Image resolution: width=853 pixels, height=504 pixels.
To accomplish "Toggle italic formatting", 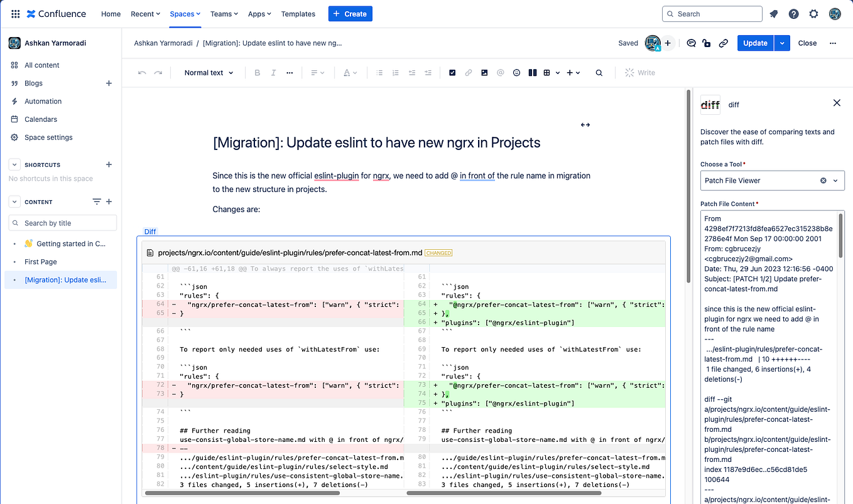I will pos(273,73).
